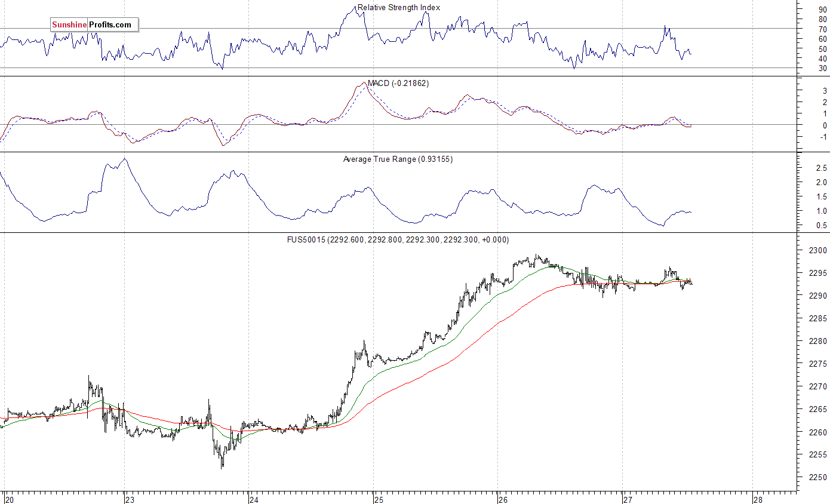Click the RSI axis value 60
This screenshot has width=830, height=504.
(x=822, y=39)
